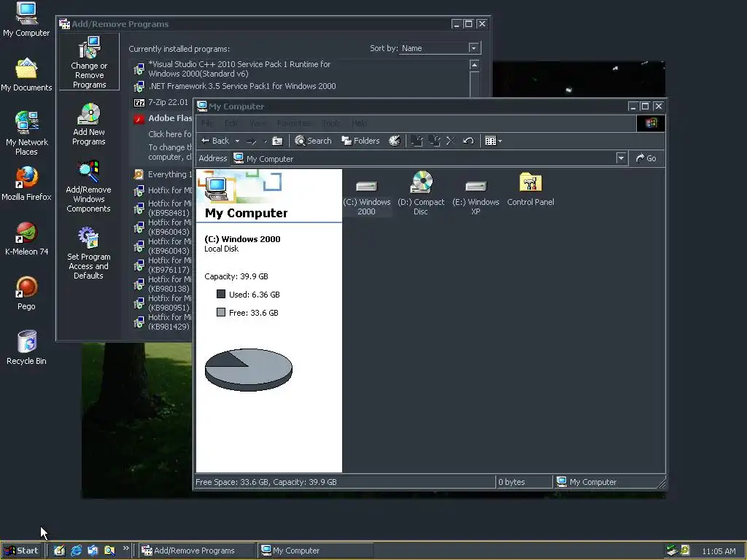Open the Views dropdown button
The image size is (747, 560).
[493, 141]
